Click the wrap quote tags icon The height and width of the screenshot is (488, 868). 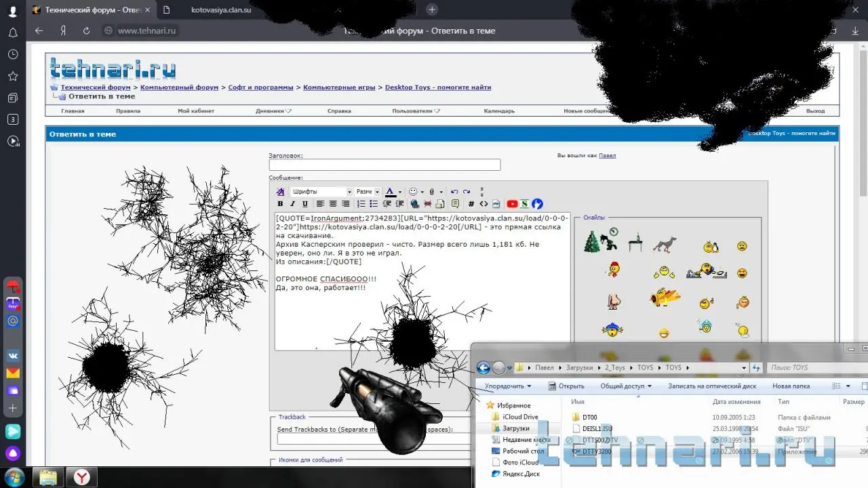point(455,204)
